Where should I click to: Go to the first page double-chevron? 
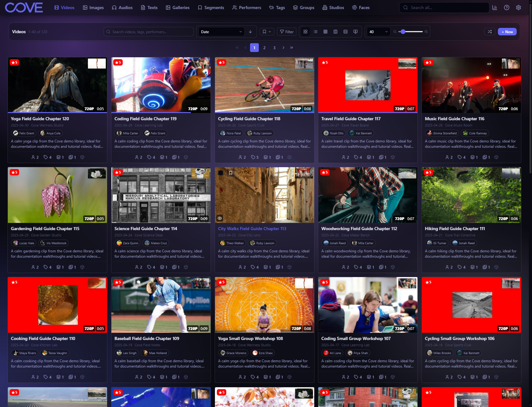point(237,48)
